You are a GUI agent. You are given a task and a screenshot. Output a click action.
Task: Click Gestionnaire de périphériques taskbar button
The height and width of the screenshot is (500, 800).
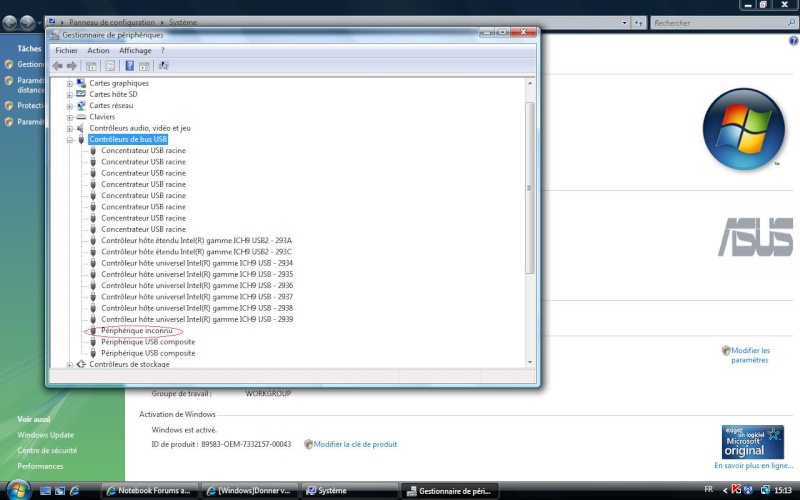(x=449, y=491)
